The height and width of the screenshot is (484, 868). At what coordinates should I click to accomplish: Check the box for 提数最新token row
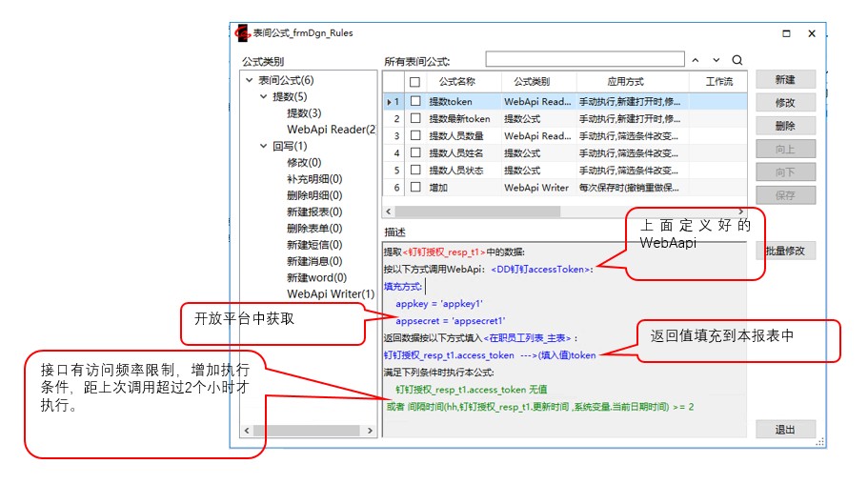[414, 119]
